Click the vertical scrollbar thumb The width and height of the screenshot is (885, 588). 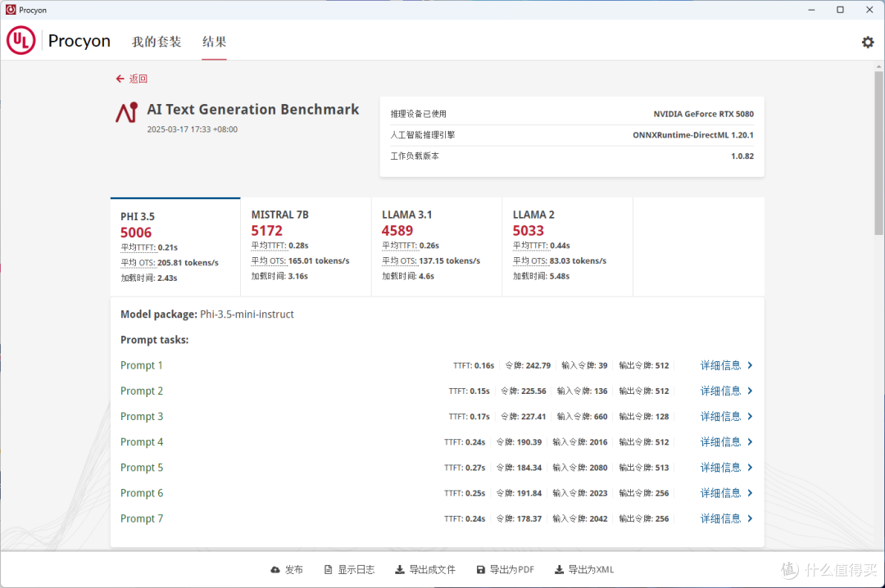tap(878, 152)
